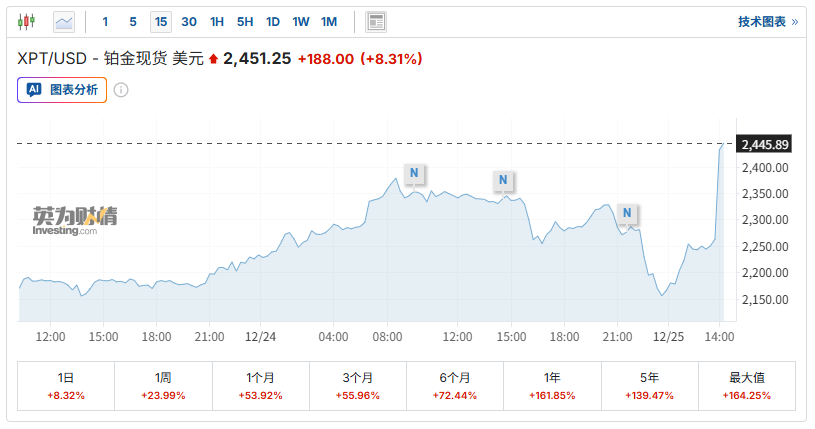Click the 2,445.89 current price label
Viewport: 815px width, 429px height.
click(766, 145)
